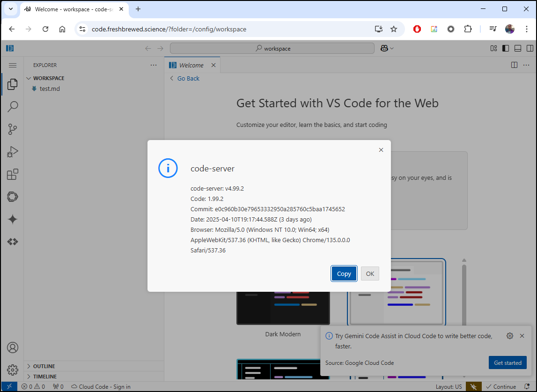Select the Dark Modern theme thumbnail
537x392 pixels.
pos(283,308)
